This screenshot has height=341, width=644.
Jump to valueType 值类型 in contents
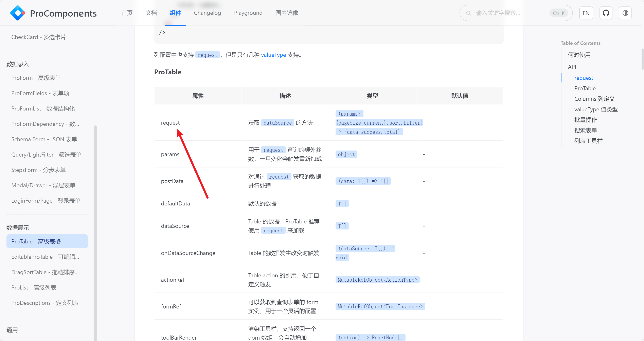pyautogui.click(x=596, y=109)
